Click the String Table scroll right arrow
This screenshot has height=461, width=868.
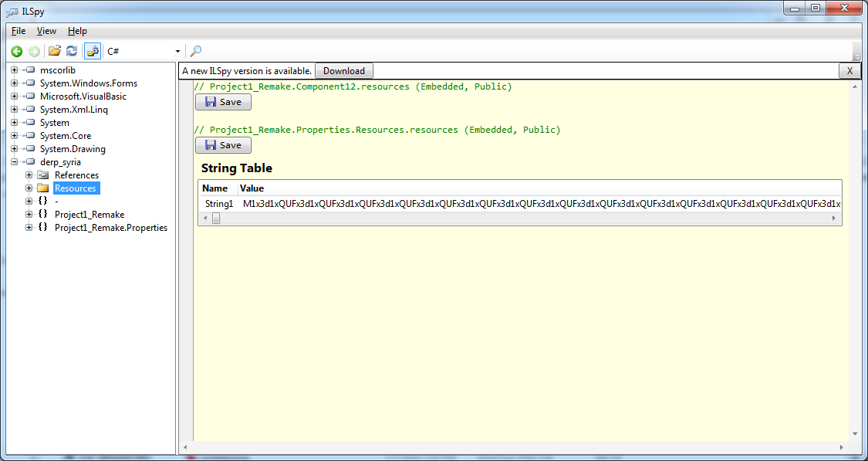[834, 219]
